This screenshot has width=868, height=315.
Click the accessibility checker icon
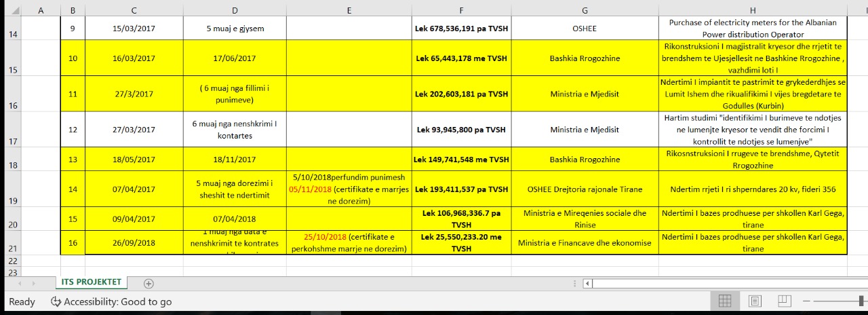[x=56, y=301]
